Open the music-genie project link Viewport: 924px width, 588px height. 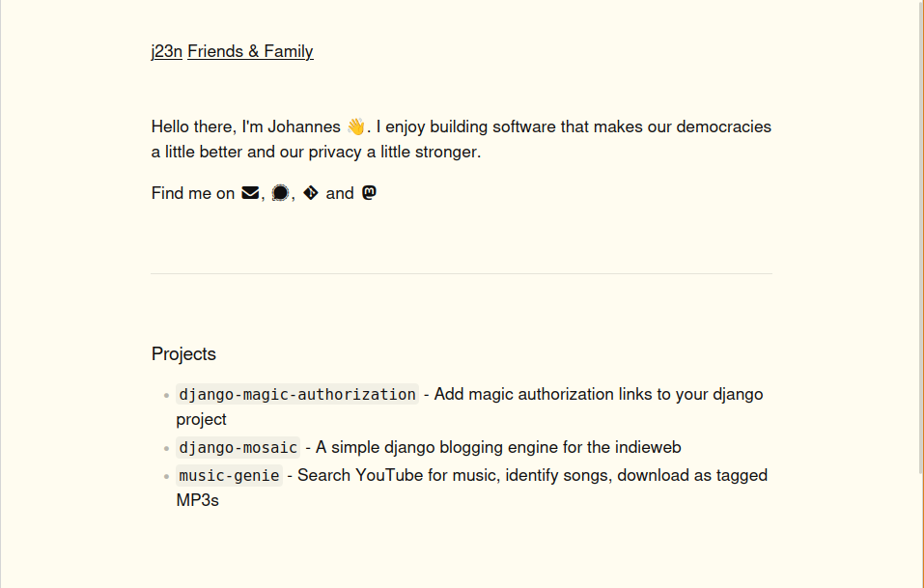pos(230,475)
